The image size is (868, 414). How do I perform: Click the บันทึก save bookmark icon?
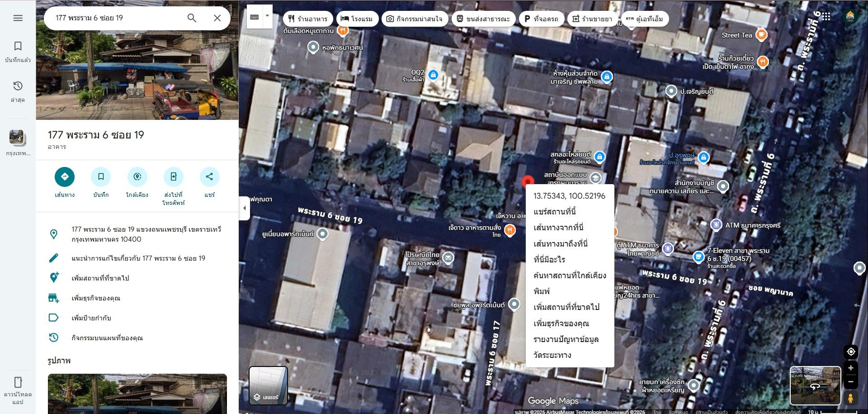101,176
